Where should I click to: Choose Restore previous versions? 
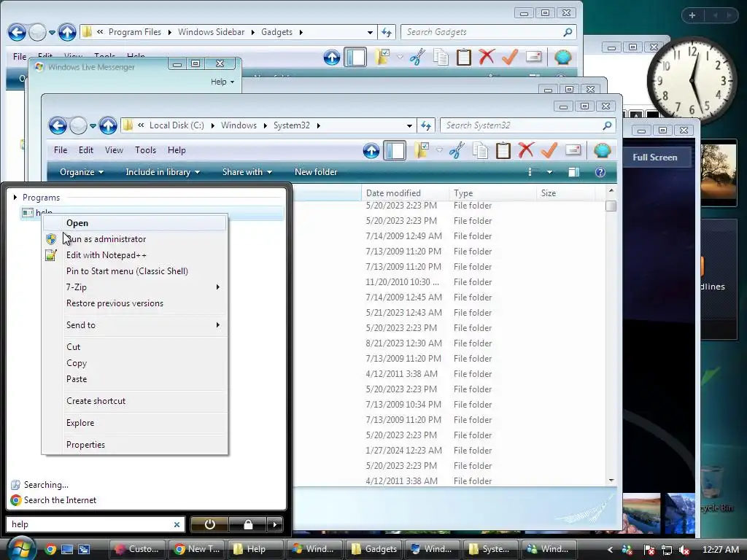pos(134,303)
